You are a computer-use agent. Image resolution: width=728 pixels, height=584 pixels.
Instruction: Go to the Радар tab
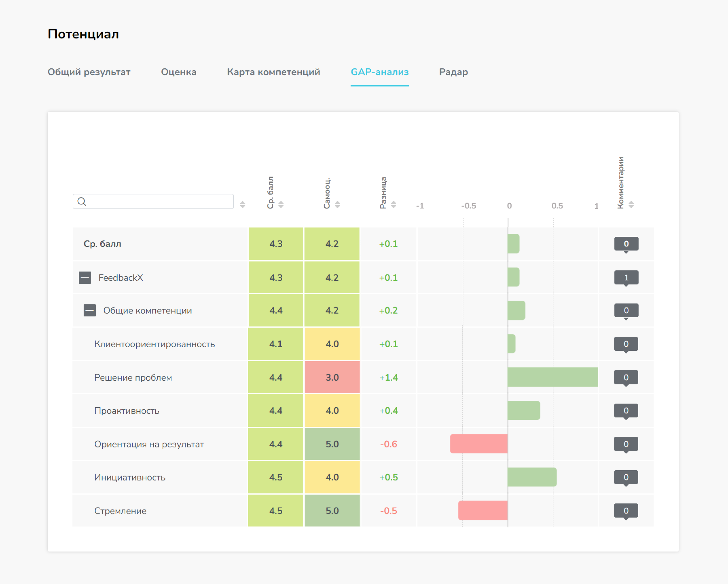click(x=453, y=72)
